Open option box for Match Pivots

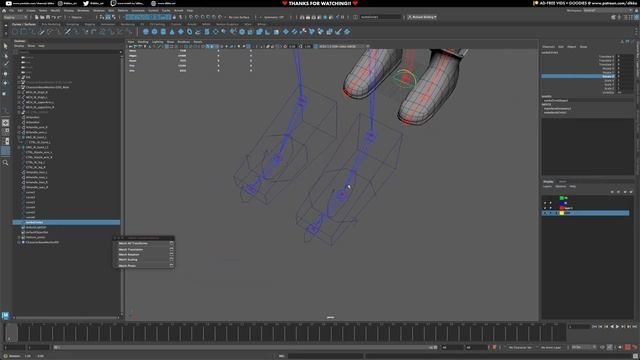coord(171,266)
